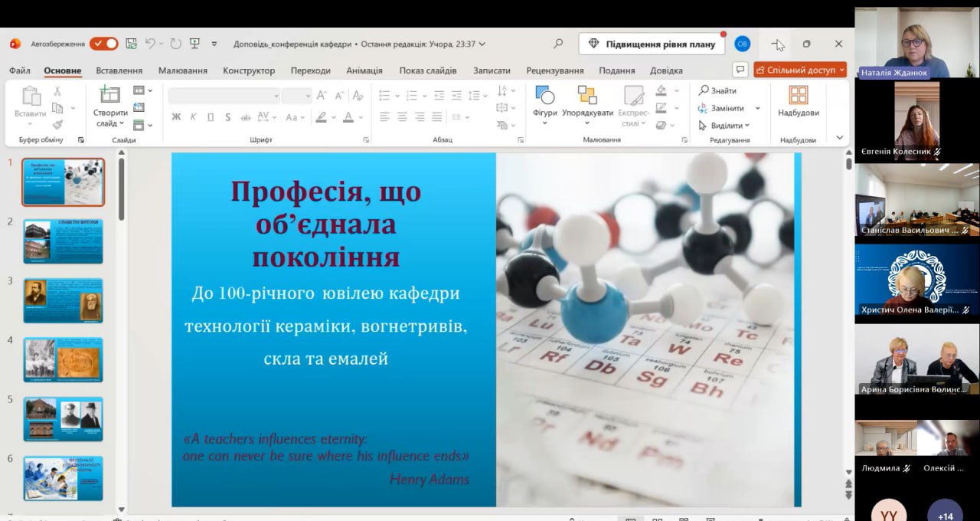Screen dimensions: 980x521
Task: Switch to the Вставлення tab
Action: pos(119,70)
